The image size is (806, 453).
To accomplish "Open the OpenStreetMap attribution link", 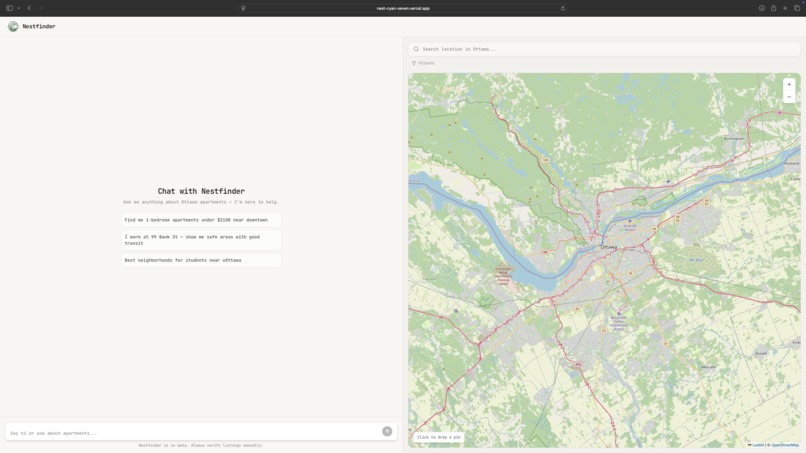I will point(785,445).
